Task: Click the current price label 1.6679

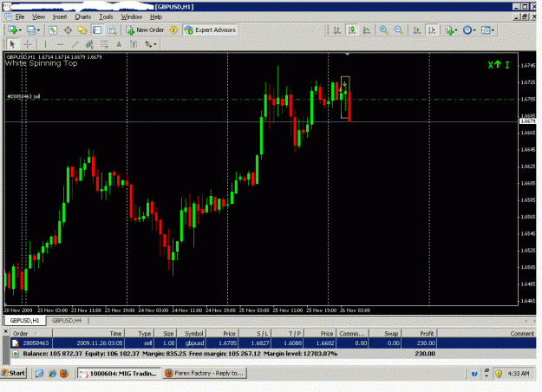Action: tap(528, 121)
